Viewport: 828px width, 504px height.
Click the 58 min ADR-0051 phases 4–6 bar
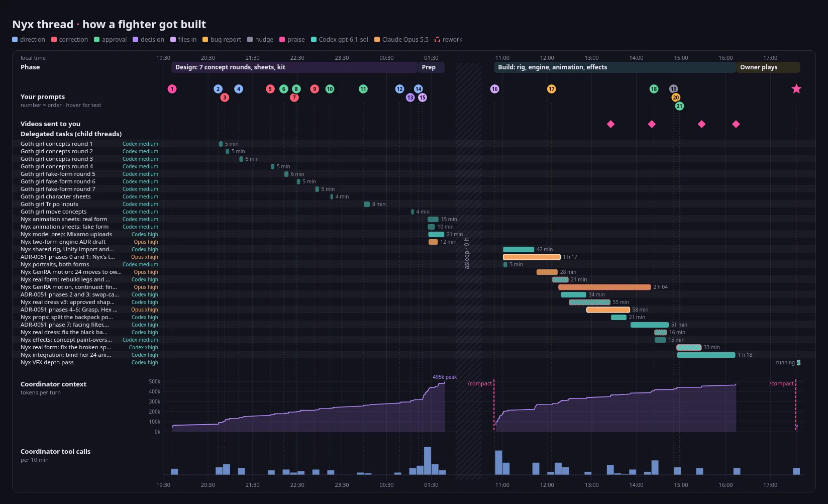(608, 310)
